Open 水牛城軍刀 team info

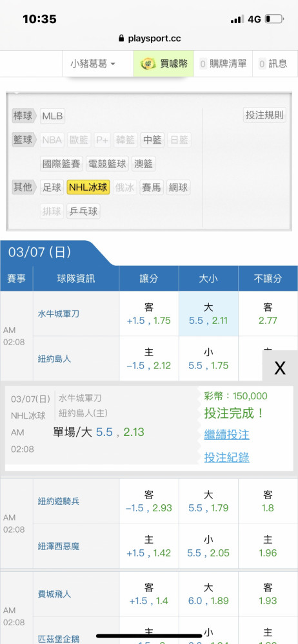pos(59,314)
